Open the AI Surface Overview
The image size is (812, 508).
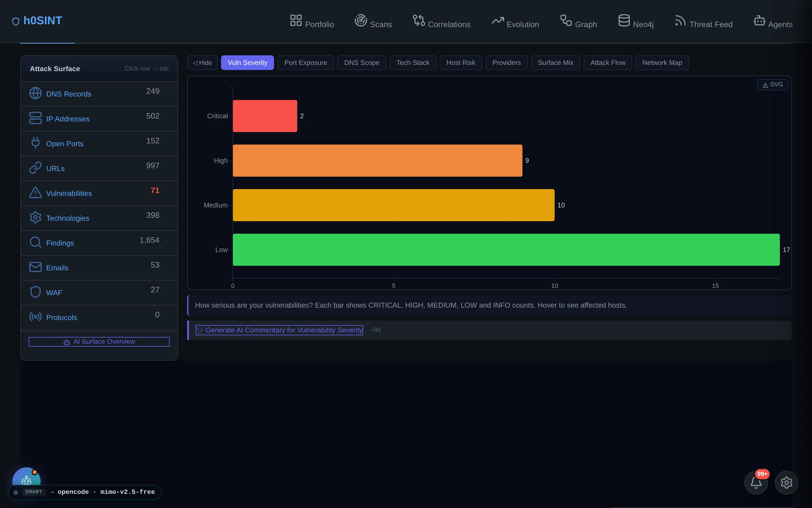pyautogui.click(x=99, y=342)
